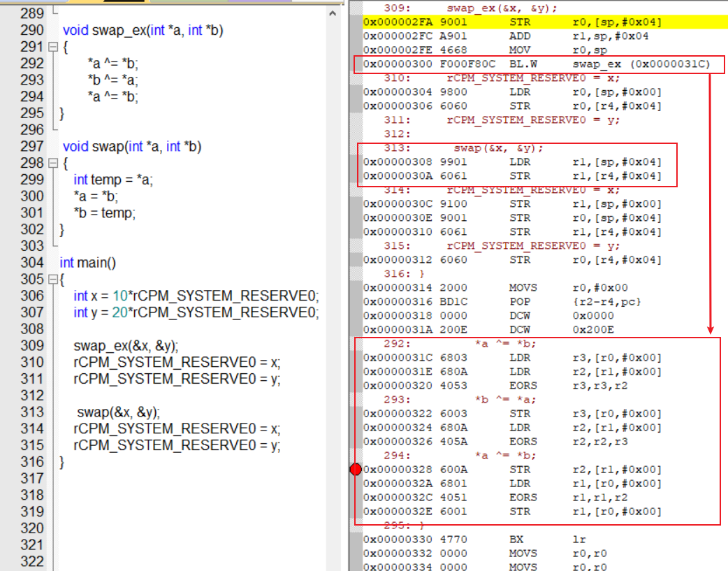This screenshot has width=728, height=571.
Task: Click the EORS r2,r2,r3 row at 0x00000326
Action: pyautogui.click(x=545, y=441)
